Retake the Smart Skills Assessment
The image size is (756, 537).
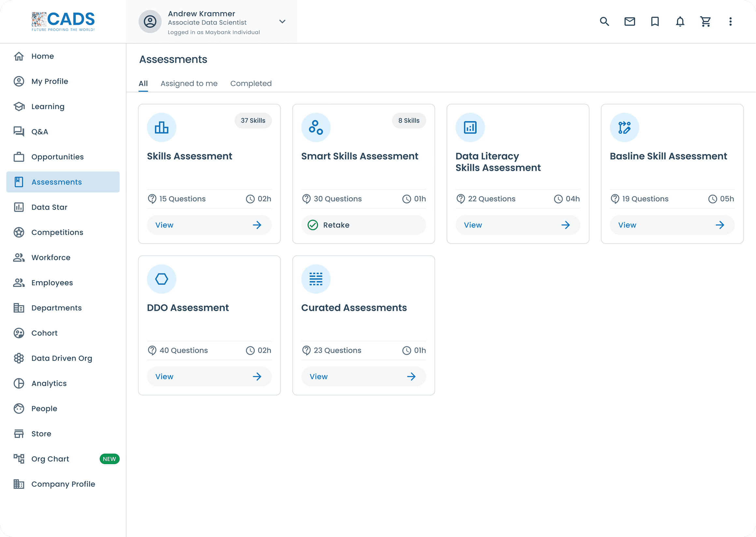pyautogui.click(x=363, y=225)
